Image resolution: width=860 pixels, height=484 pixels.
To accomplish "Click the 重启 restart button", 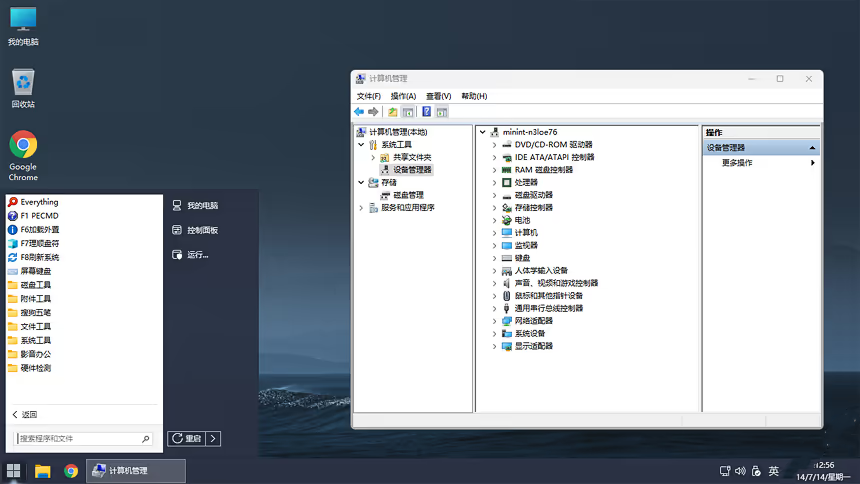I will [187, 438].
